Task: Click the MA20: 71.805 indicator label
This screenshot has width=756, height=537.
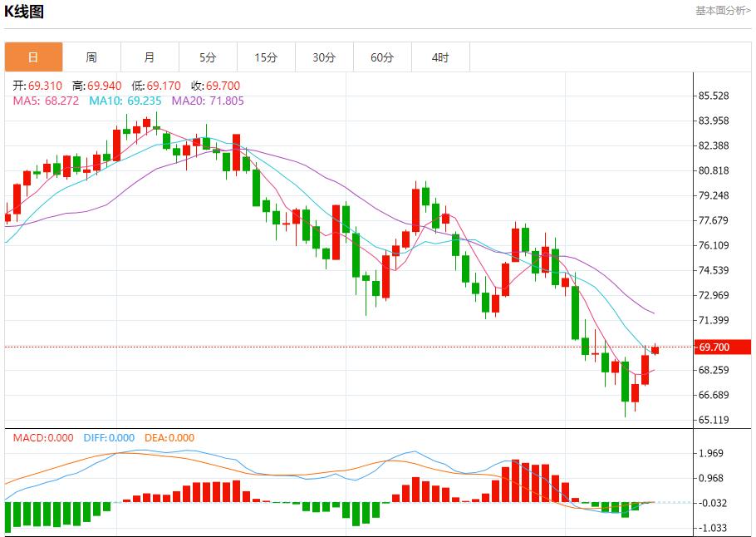Action: tap(208, 101)
